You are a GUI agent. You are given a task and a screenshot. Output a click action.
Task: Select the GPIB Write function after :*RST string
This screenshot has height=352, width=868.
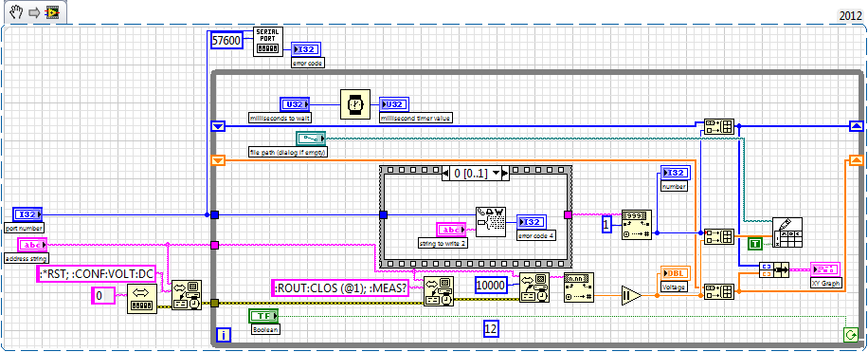point(187,294)
